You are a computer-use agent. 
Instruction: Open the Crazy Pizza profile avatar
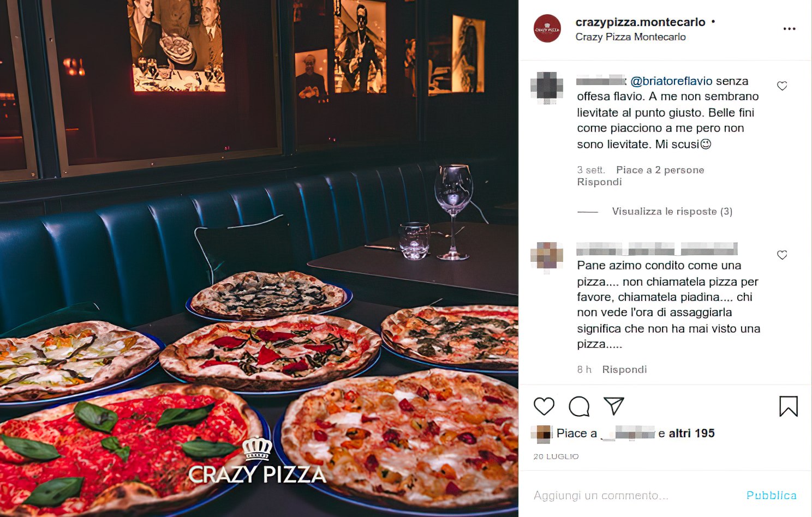(547, 29)
